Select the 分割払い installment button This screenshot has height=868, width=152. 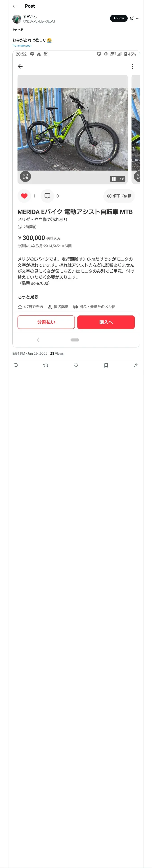pyautogui.click(x=46, y=322)
